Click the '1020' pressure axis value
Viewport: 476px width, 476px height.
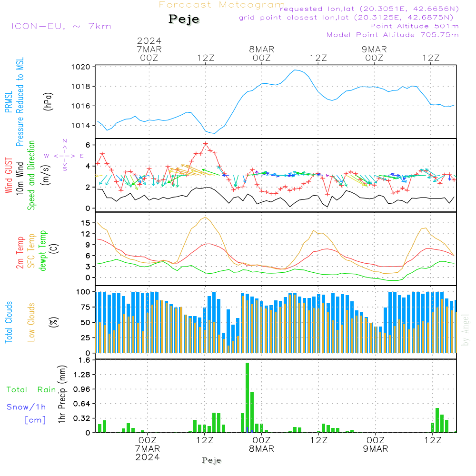coord(81,67)
